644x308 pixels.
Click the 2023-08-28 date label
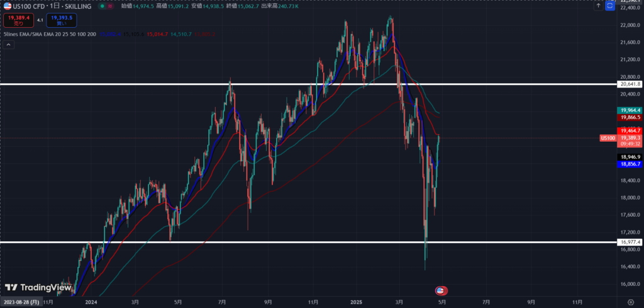click(21, 302)
